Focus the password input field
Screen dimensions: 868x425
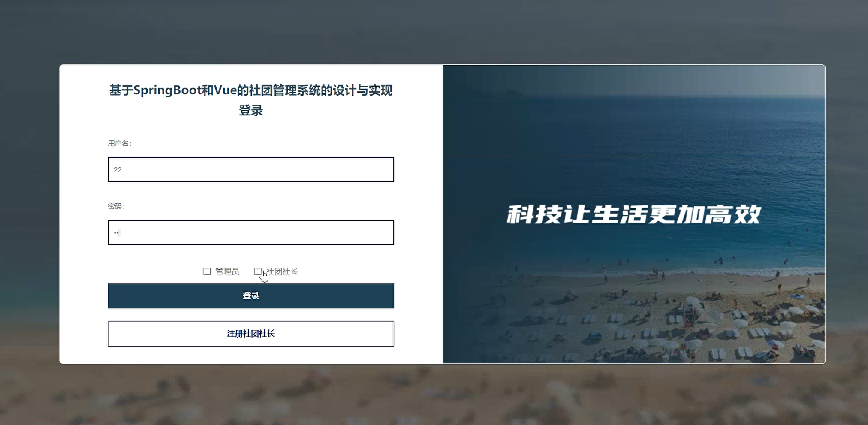pyautogui.click(x=250, y=233)
